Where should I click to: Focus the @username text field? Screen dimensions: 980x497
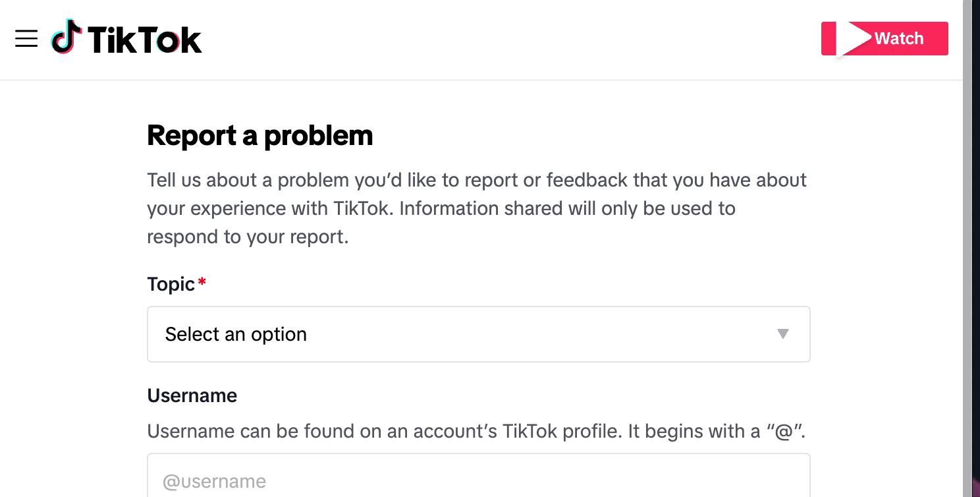click(479, 475)
